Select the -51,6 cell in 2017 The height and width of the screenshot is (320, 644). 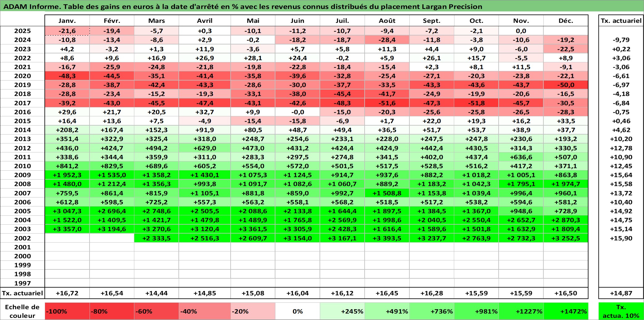tap(387, 103)
